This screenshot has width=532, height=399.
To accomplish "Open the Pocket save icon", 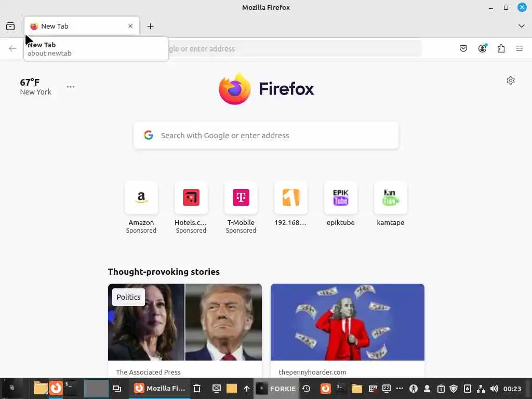I will pyautogui.click(x=463, y=48).
